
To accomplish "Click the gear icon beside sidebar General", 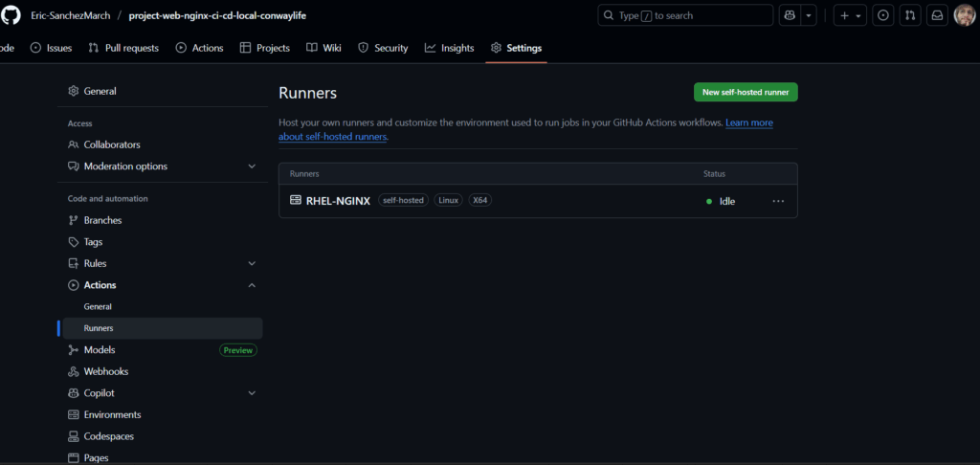I will pos(73,91).
